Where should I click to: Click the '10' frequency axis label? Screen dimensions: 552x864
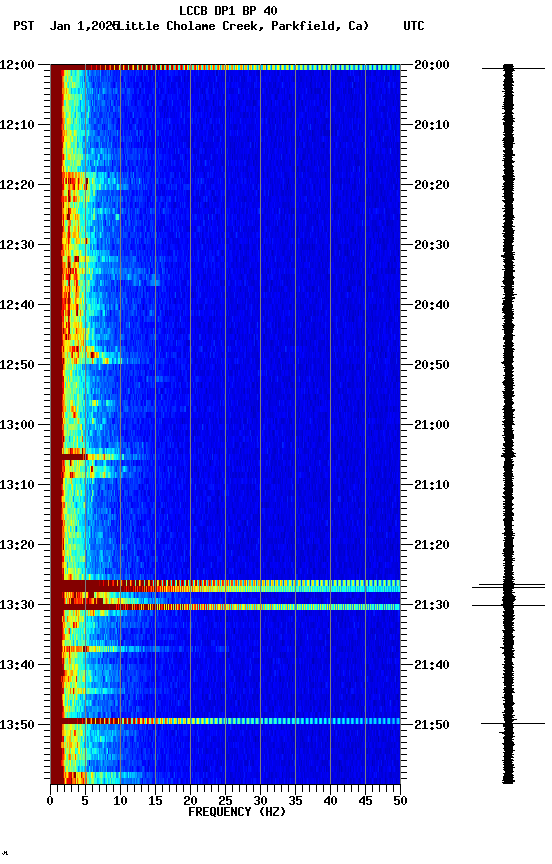(120, 801)
